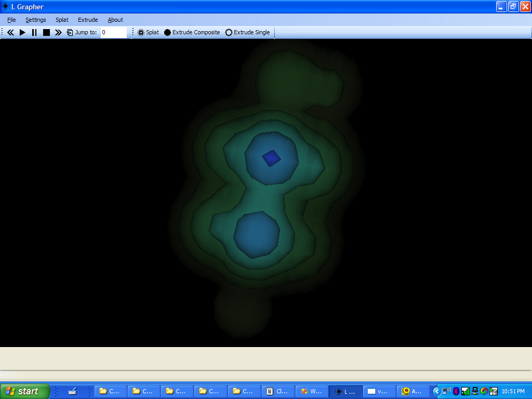This screenshot has height=399, width=532.
Task: Click the Bluetooth icon in system tray
Action: click(x=456, y=391)
